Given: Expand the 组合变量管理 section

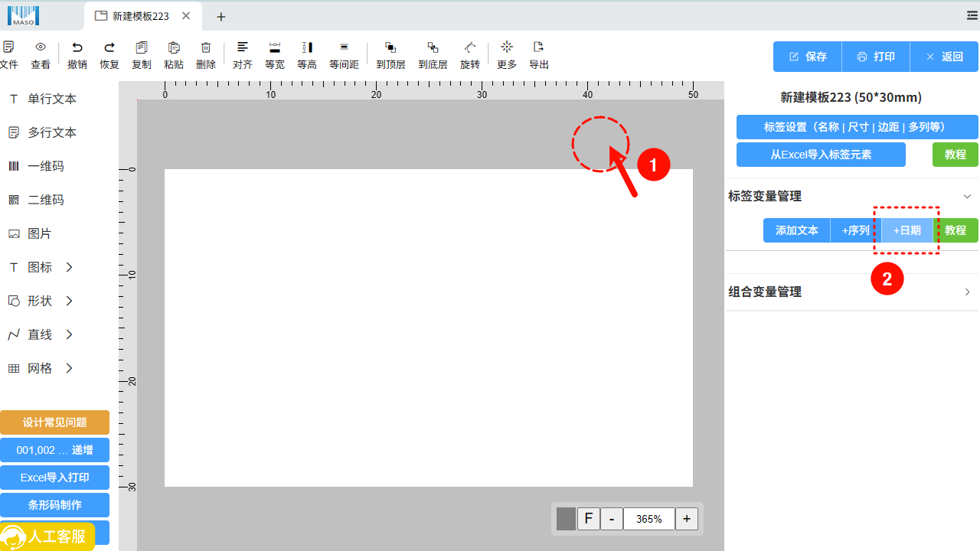Looking at the screenshot, I should tap(967, 292).
